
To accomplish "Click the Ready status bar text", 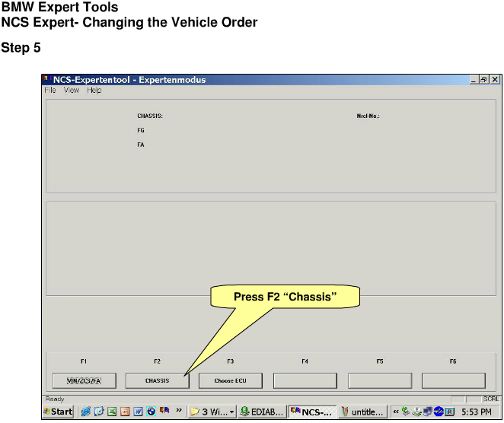I will click(55, 399).
